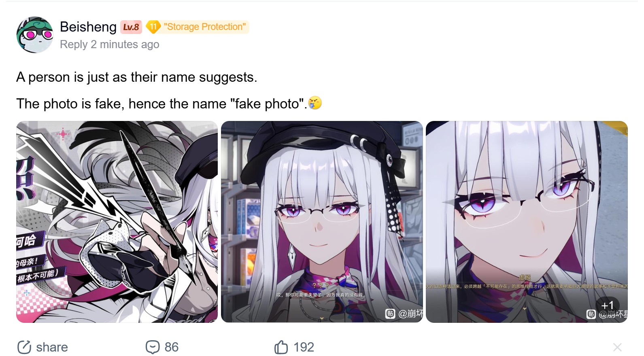This screenshot has height=356, width=644.
Task: Click the "Storage Protection" title tag
Action: tap(204, 27)
